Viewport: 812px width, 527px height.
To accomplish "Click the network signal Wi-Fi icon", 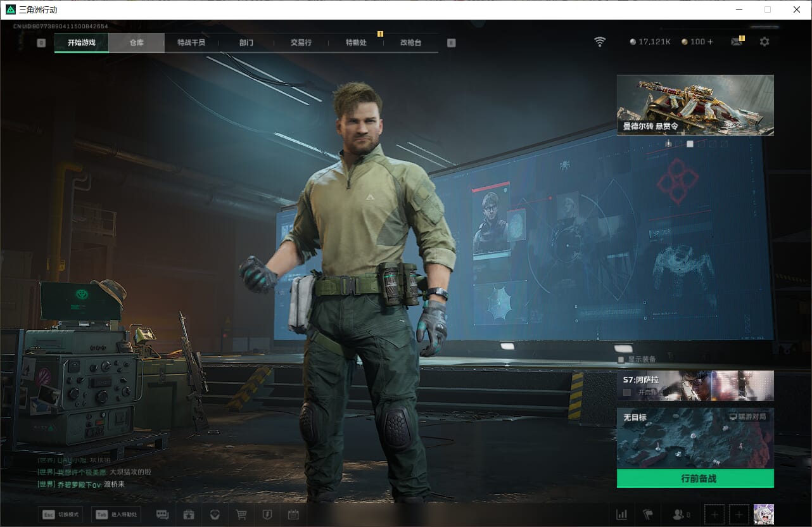I will tap(600, 42).
